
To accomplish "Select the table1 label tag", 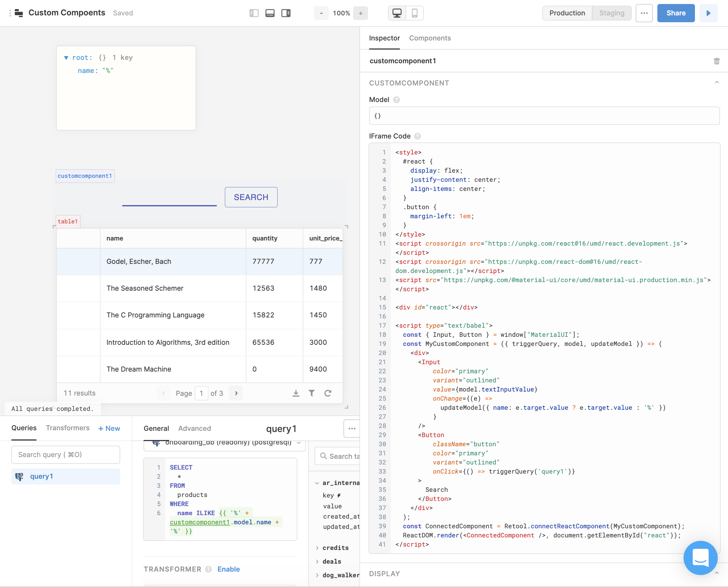I will pyautogui.click(x=68, y=221).
